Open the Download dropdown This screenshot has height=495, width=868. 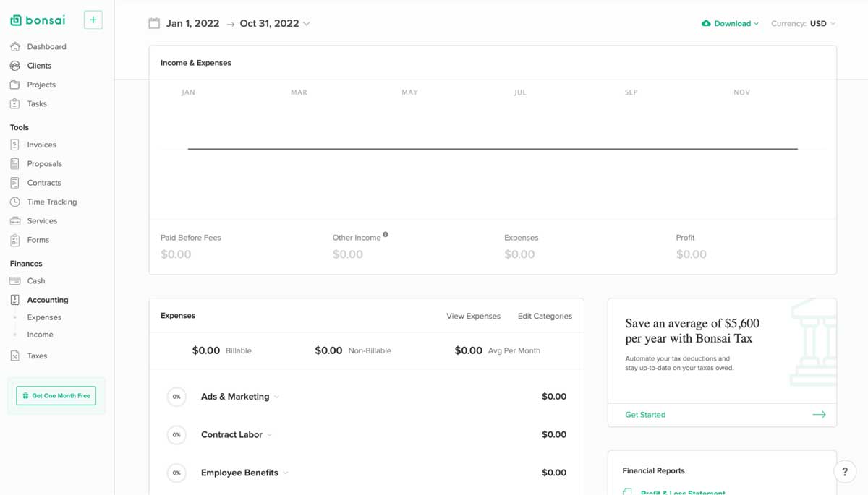point(729,22)
